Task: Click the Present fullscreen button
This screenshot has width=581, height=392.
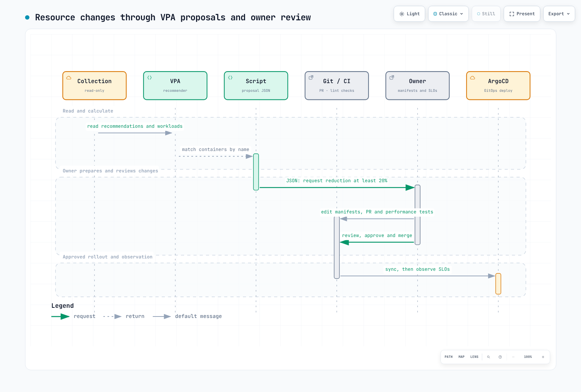Action: (x=522, y=14)
